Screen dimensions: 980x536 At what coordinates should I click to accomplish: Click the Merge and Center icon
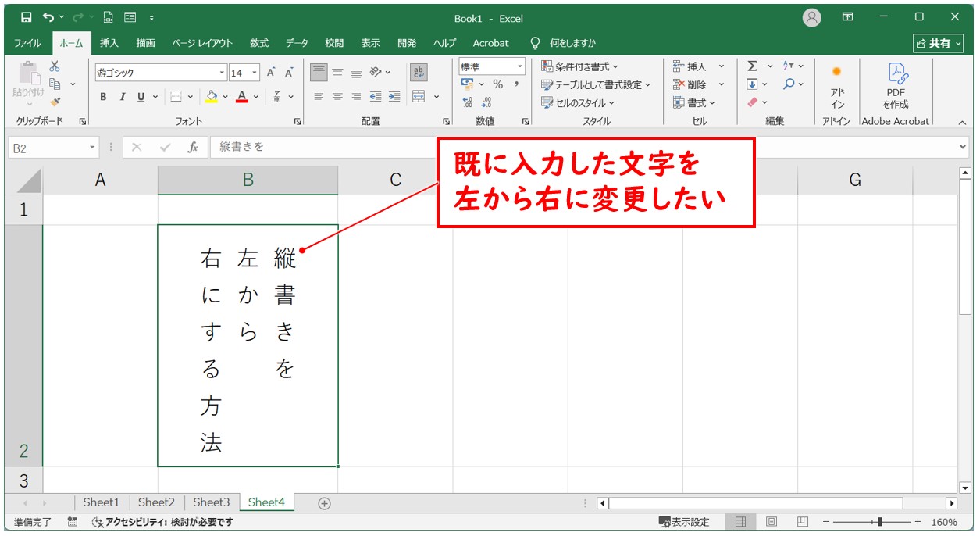[419, 97]
